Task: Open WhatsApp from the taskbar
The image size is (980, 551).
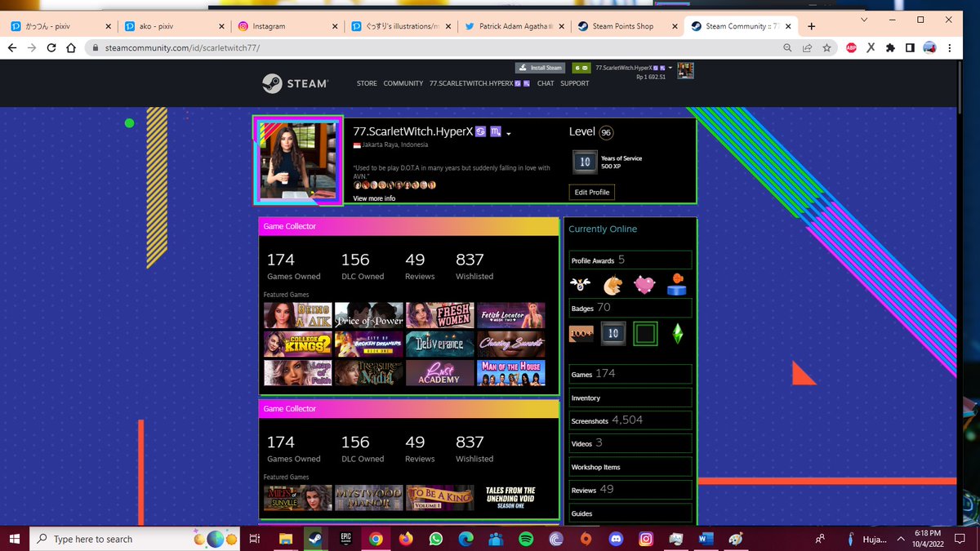Action: [435, 539]
